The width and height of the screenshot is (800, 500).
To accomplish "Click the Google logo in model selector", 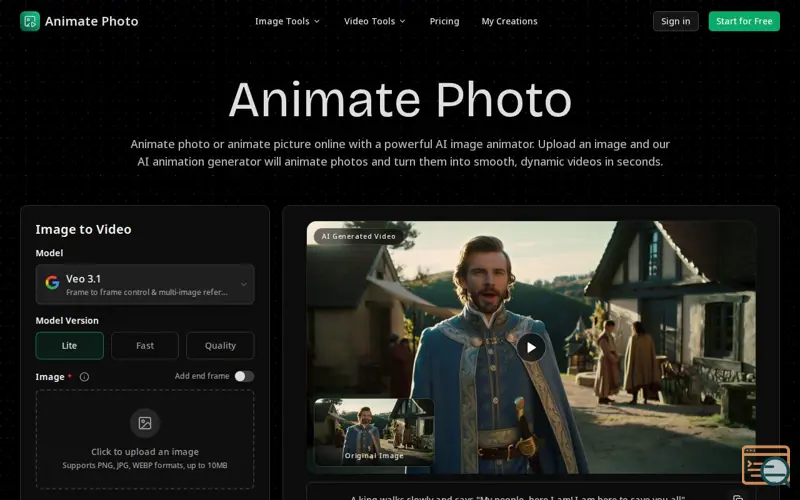I will tap(52, 282).
